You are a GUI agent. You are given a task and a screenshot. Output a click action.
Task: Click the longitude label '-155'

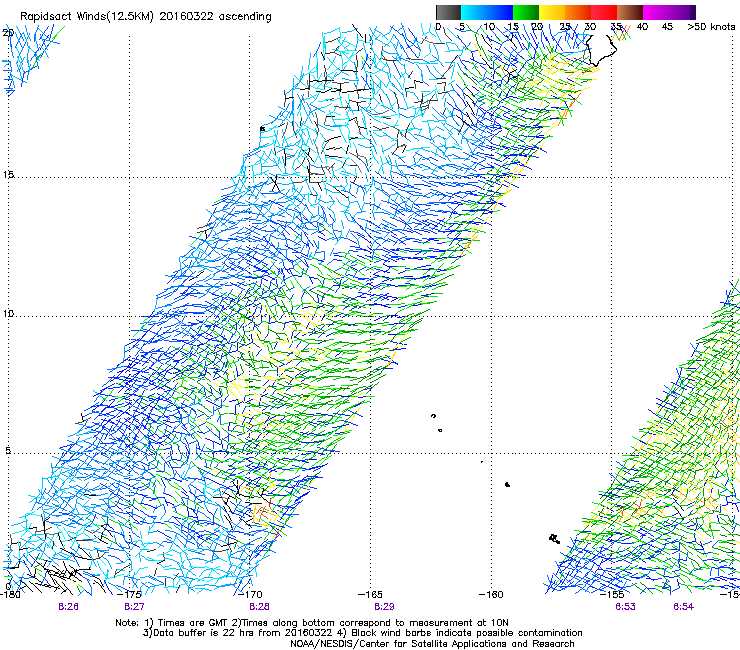click(612, 594)
